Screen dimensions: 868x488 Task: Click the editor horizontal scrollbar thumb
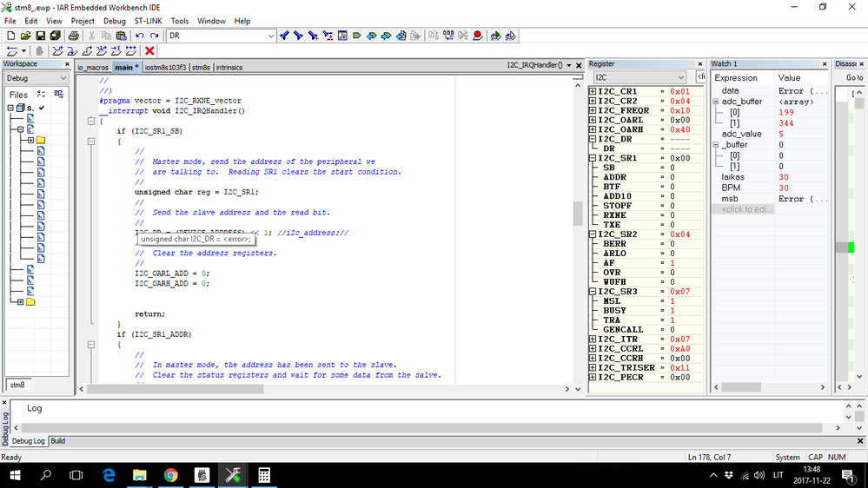175,389
